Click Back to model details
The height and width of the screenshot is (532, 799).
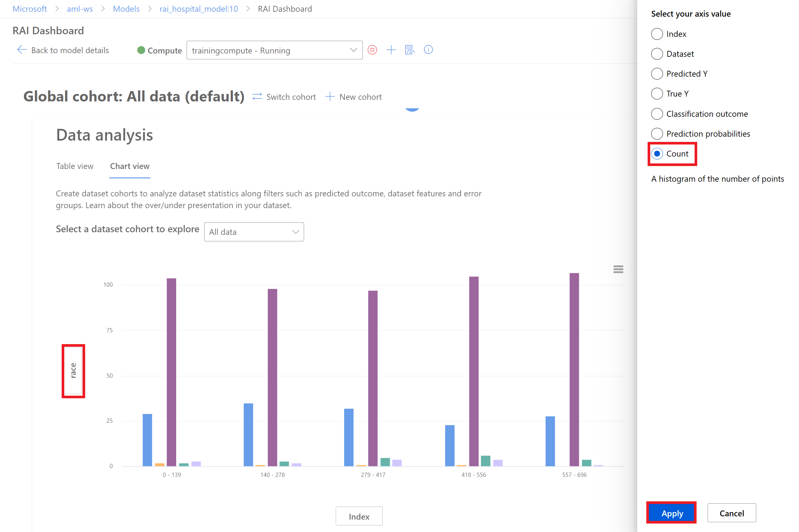pos(70,50)
